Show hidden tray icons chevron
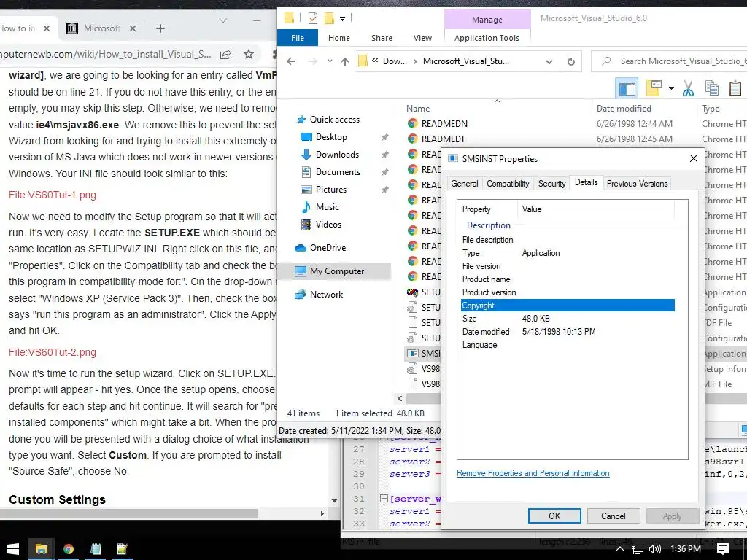Viewport: 747px width, 560px height. pyautogui.click(x=619, y=549)
